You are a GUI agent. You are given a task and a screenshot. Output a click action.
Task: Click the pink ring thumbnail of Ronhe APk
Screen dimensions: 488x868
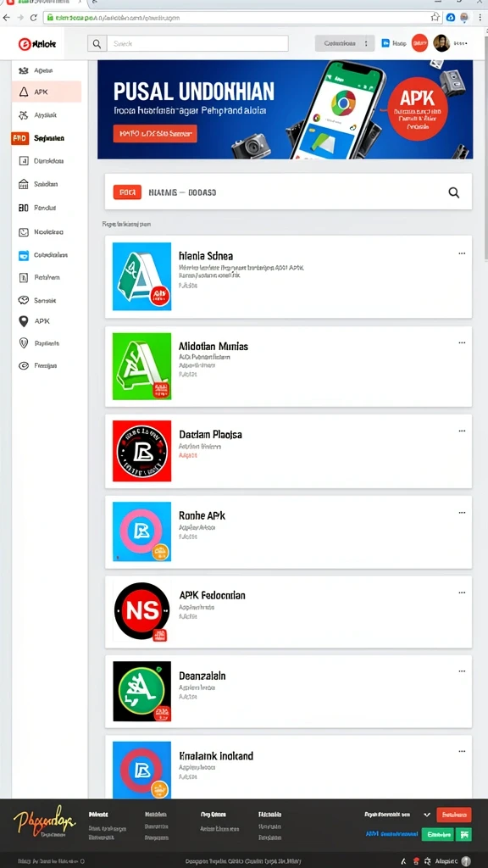141,531
